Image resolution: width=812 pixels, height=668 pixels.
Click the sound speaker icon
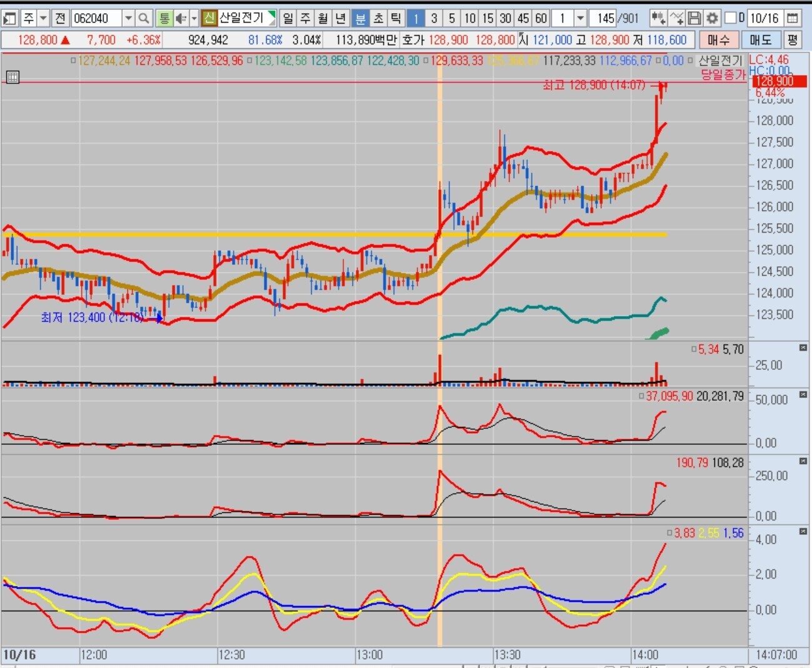pos(181,18)
